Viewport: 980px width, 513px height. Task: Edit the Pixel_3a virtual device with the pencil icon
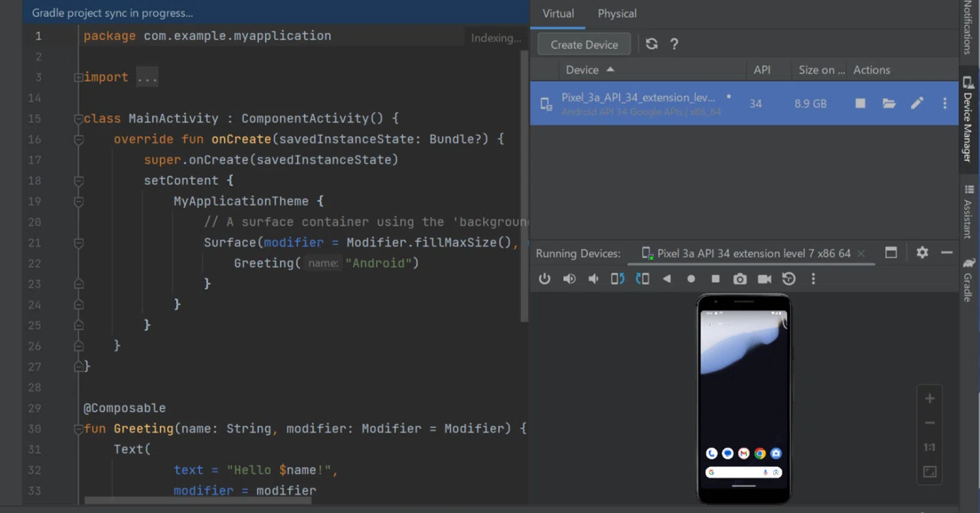pos(916,103)
